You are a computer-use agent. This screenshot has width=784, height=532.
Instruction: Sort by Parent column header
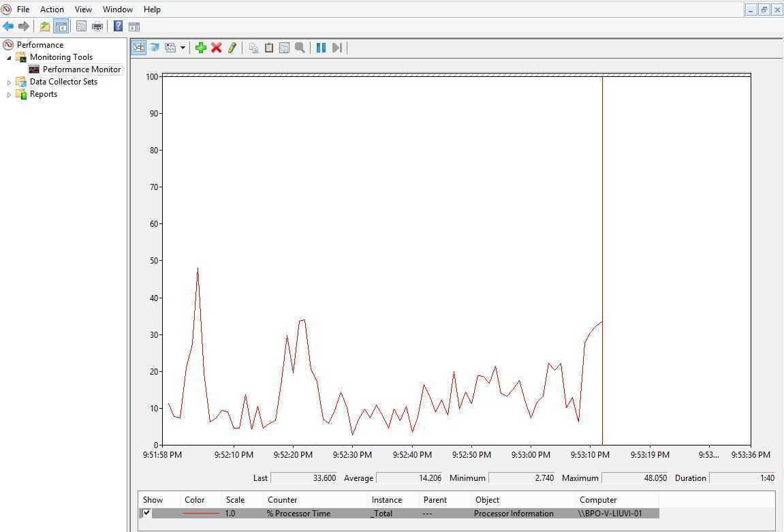pyautogui.click(x=445, y=499)
